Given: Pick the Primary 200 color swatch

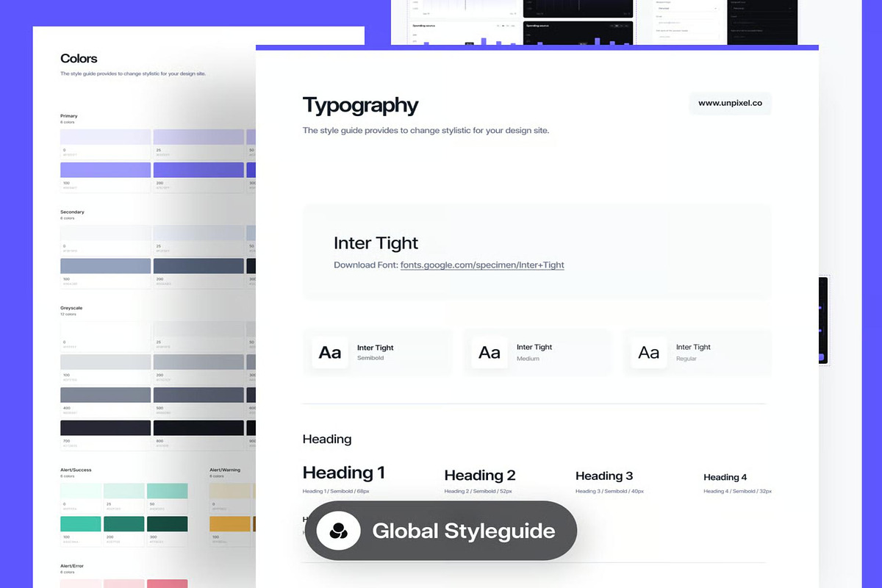Looking at the screenshot, I should pyautogui.click(x=198, y=170).
